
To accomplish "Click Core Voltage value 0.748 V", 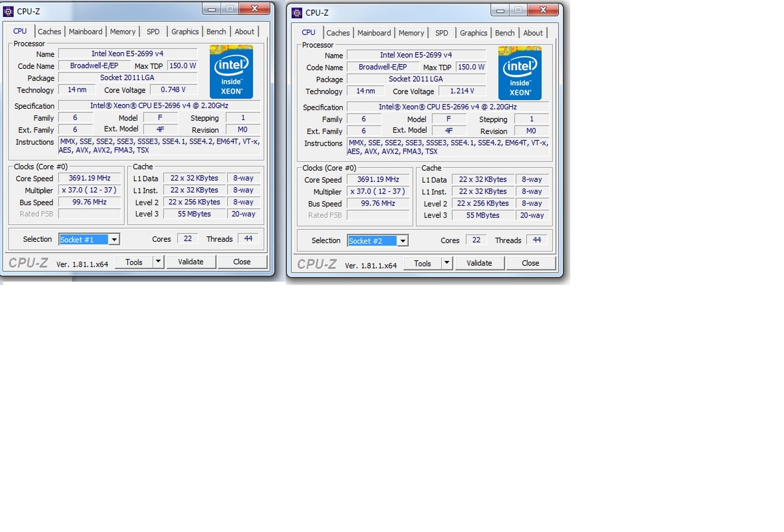I will pyautogui.click(x=173, y=90).
